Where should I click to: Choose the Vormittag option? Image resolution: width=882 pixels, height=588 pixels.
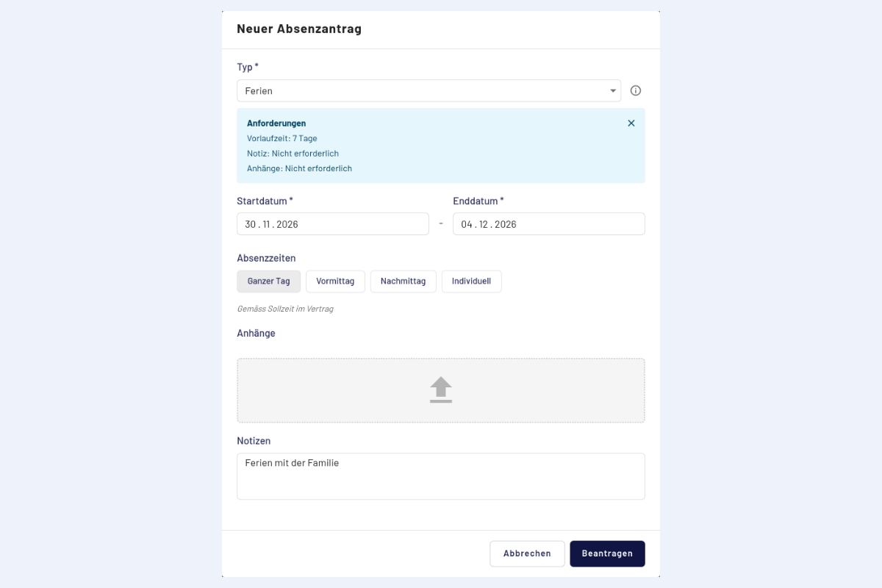pyautogui.click(x=335, y=282)
